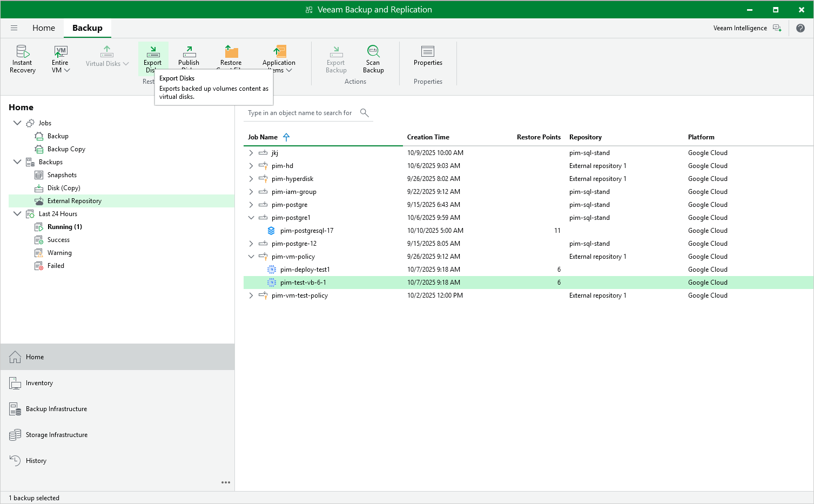
Task: Open the hamburger main menu
Action: (x=14, y=28)
